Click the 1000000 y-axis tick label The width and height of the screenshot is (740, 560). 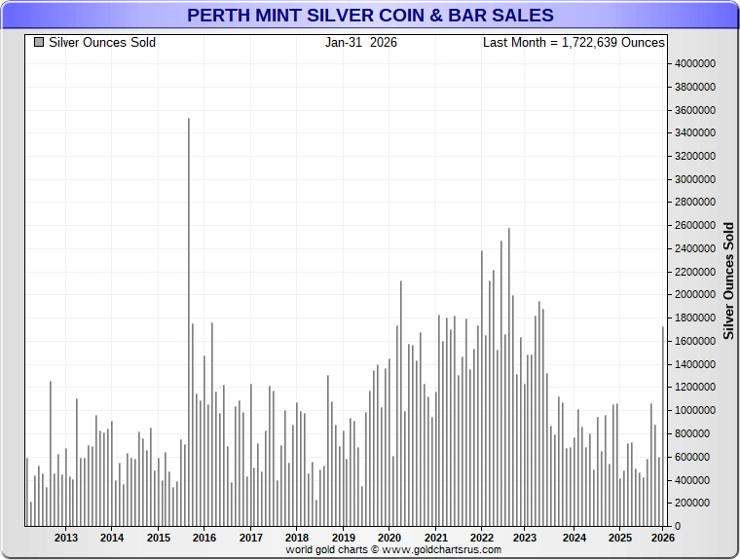(695, 411)
